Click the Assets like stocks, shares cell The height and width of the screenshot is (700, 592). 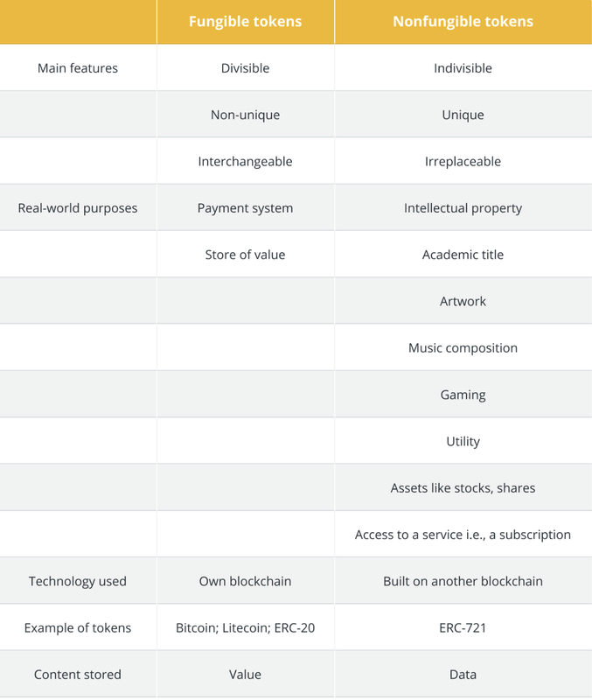pyautogui.click(x=463, y=488)
